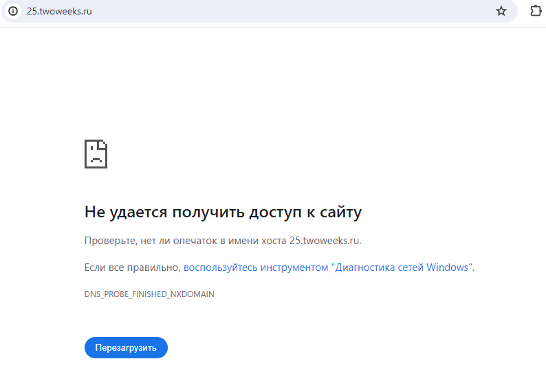546x392 pixels.
Task: Click the word "инструментом" in the blue link
Action: tap(294, 268)
